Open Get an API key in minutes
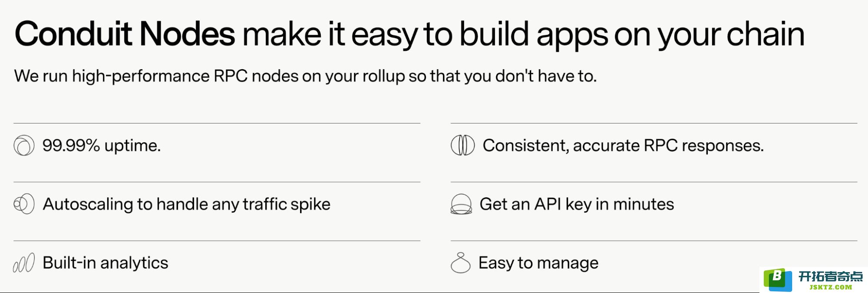Viewport: 868px width, 293px height. pyautogui.click(x=577, y=204)
